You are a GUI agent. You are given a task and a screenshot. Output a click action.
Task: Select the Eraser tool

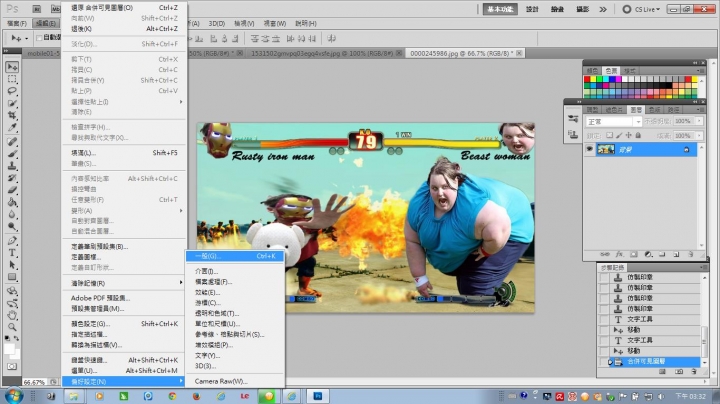[12, 190]
